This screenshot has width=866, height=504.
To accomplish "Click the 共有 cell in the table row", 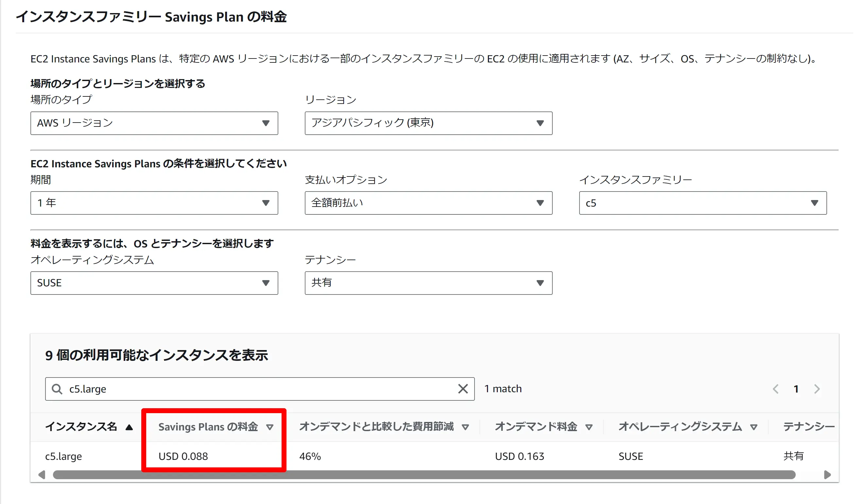I will click(x=793, y=456).
